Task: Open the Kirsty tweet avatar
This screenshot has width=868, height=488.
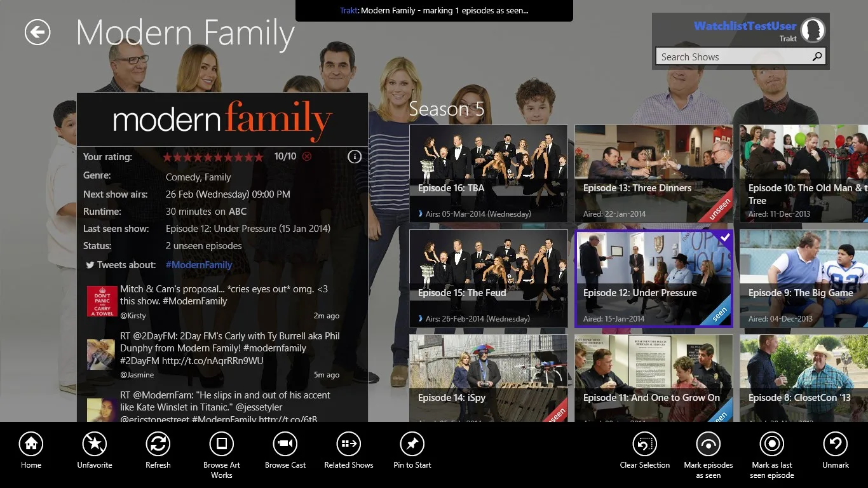Action: (102, 301)
